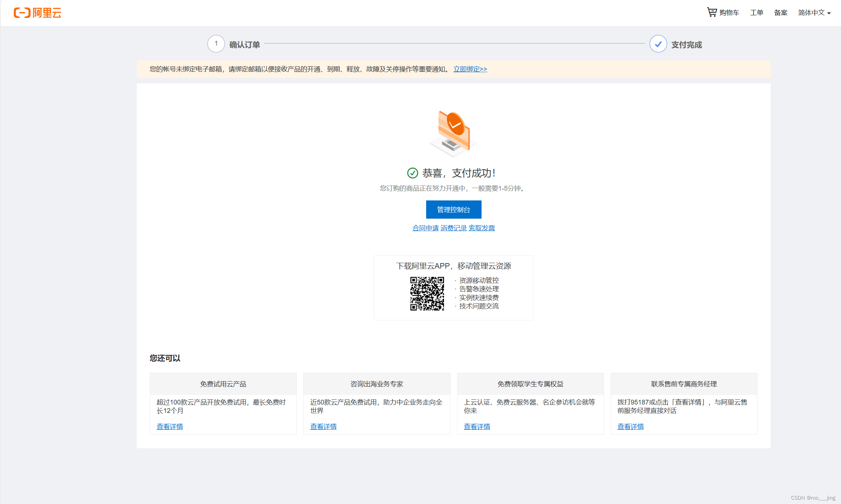Click the 支付完成 checkmark step circle

click(x=658, y=44)
